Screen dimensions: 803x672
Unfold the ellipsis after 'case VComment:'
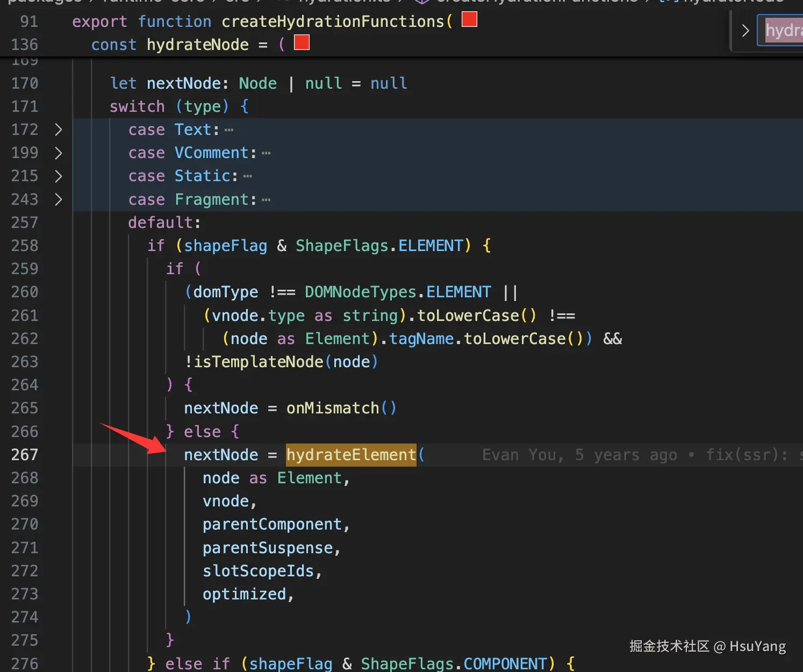point(266,153)
